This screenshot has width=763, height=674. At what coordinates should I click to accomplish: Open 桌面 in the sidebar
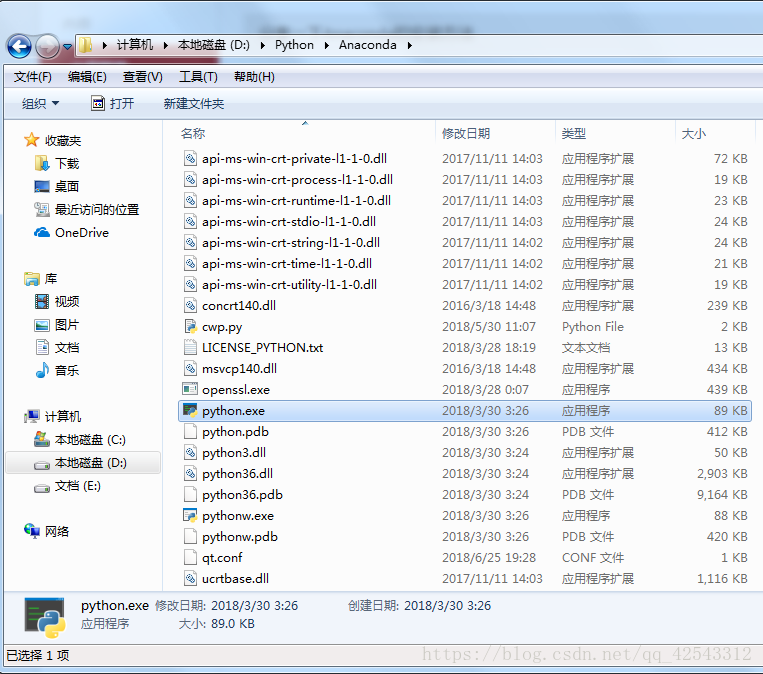pyautogui.click(x=57, y=186)
